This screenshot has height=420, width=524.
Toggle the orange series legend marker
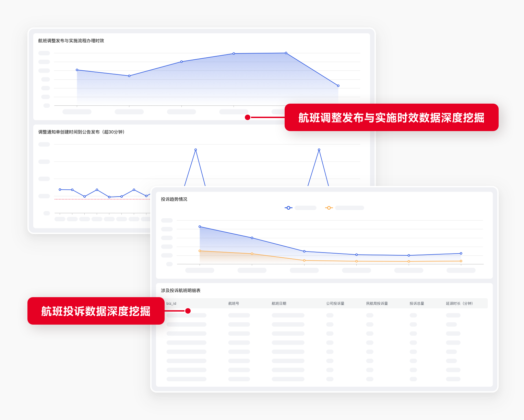[x=329, y=208]
